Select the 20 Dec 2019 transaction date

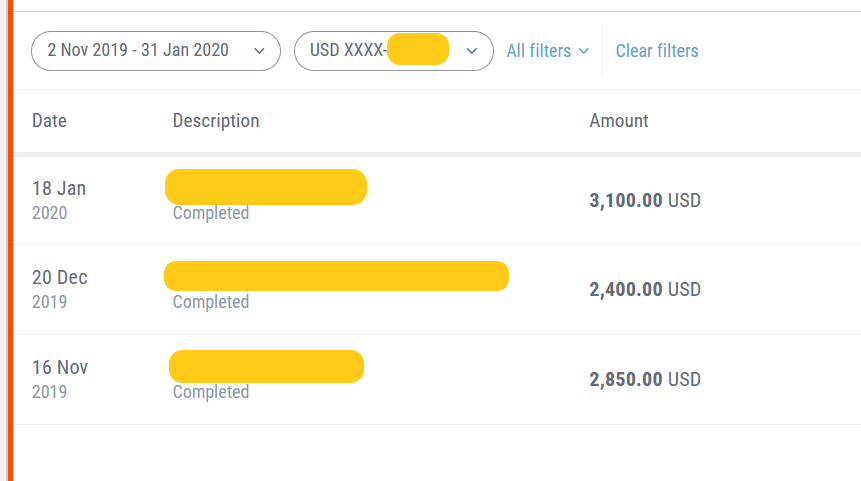[59, 288]
